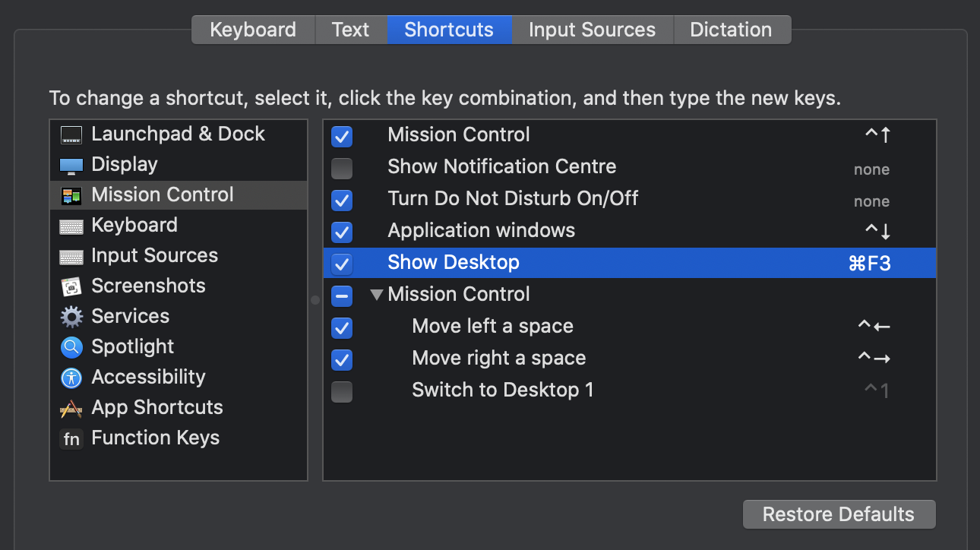
Task: Uncheck the Show Desktop shortcut
Action: coord(342,264)
